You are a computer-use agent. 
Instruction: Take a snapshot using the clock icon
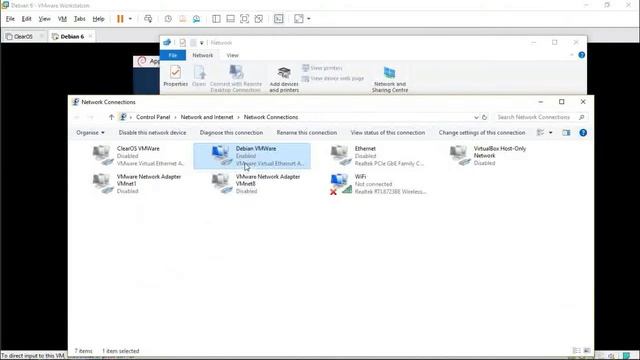(168, 19)
